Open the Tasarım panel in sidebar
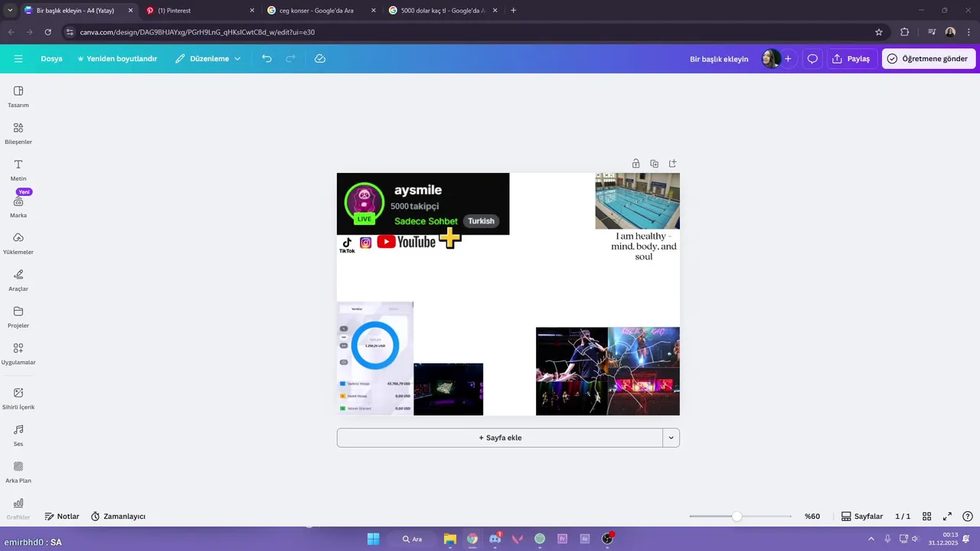Viewport: 980px width, 551px height. coord(18,96)
